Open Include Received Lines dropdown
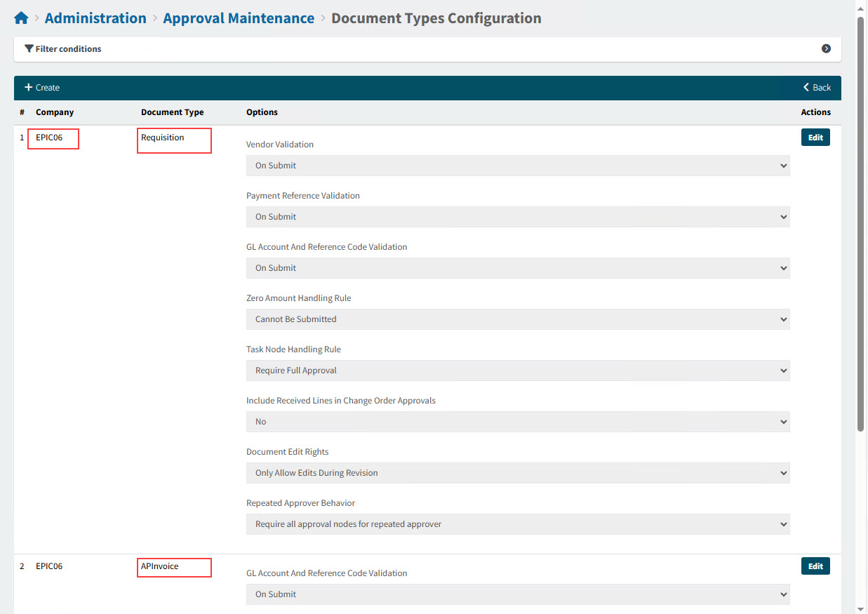 pos(517,422)
